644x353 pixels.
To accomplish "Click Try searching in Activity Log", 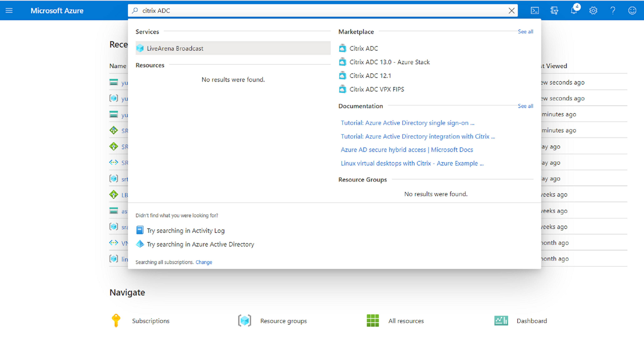I will tap(185, 230).
